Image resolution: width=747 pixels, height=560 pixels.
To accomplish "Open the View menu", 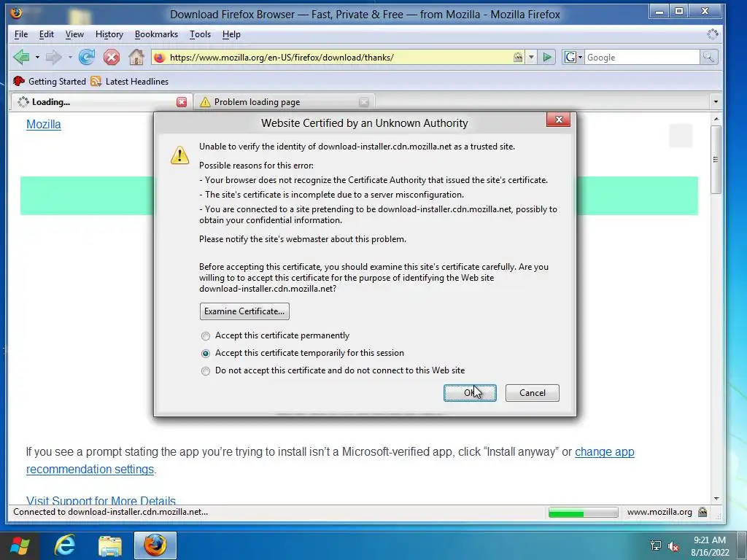I will [x=74, y=34].
